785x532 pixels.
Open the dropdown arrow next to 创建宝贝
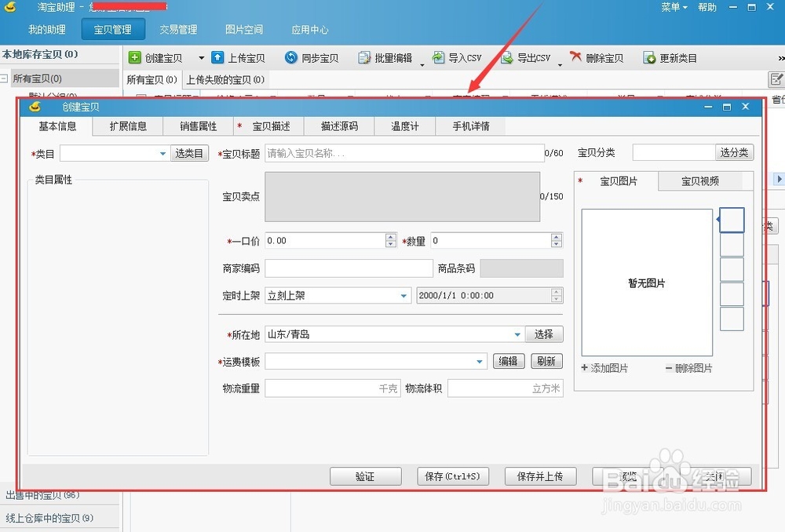point(201,58)
